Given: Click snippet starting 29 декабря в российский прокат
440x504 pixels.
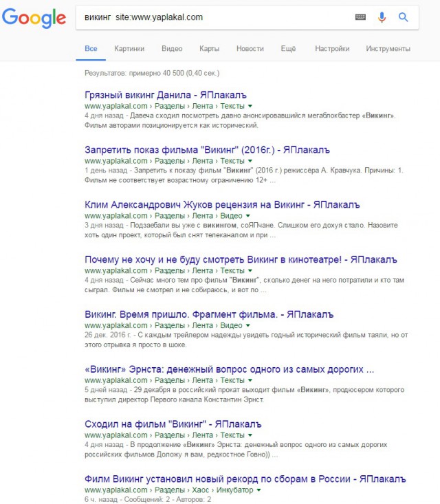Looking at the screenshot, I should click(244, 395).
